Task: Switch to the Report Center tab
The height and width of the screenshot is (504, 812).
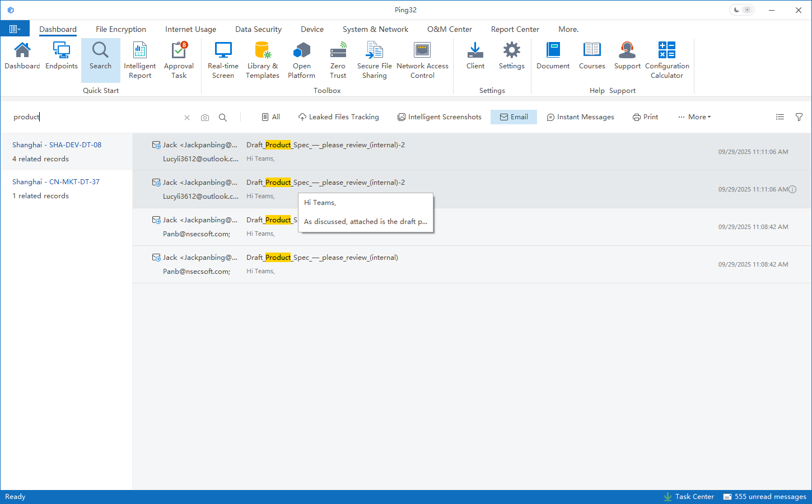Action: coord(515,29)
